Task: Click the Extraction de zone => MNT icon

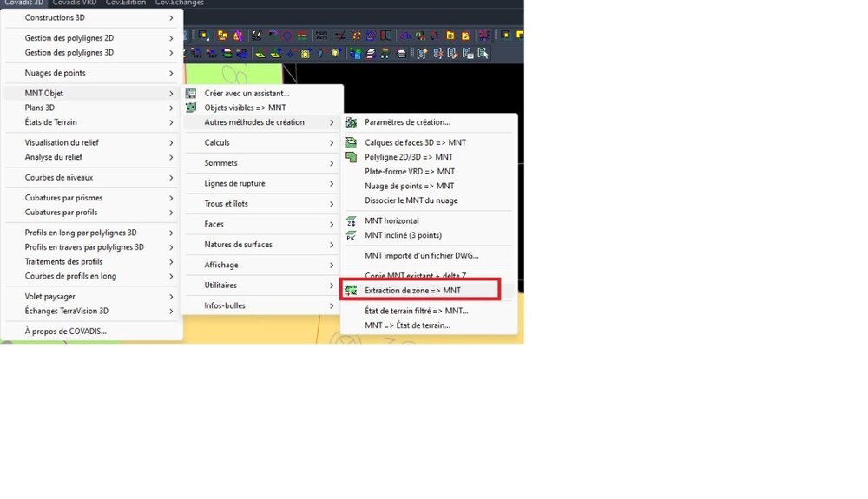Action: pos(351,291)
